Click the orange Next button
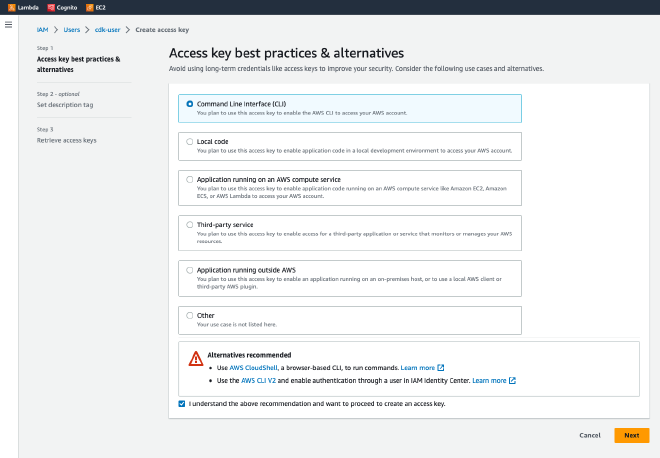660x458 pixels. pos(631,435)
